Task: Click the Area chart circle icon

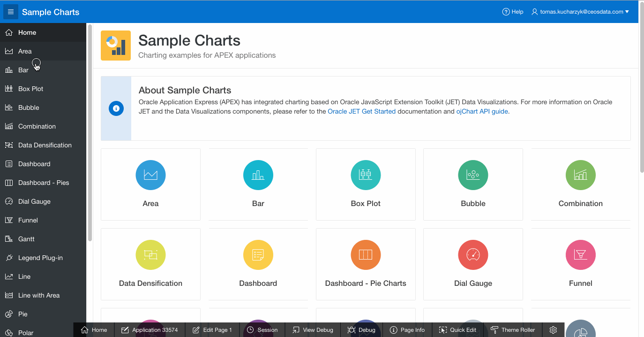Action: (x=150, y=175)
